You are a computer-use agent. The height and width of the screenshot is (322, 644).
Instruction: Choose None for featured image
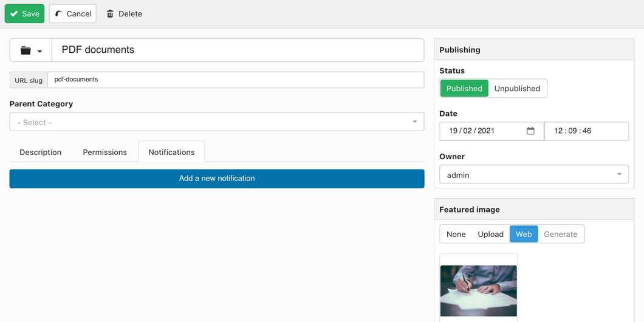click(x=456, y=234)
